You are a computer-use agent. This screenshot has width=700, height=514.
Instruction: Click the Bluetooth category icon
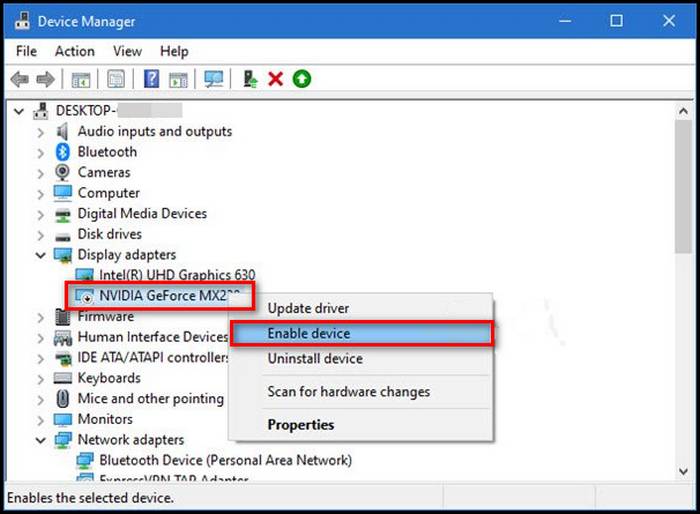coord(62,152)
